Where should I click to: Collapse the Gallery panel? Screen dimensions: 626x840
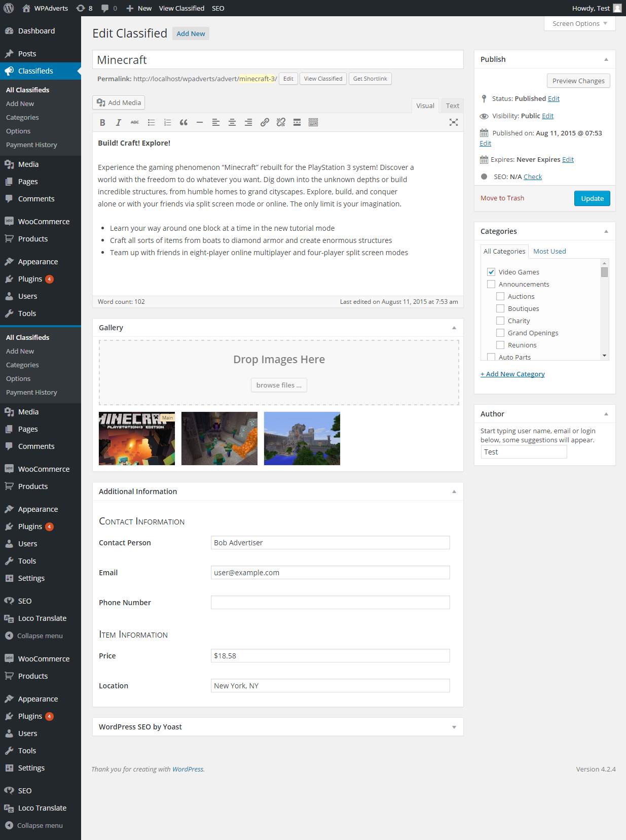click(x=454, y=328)
